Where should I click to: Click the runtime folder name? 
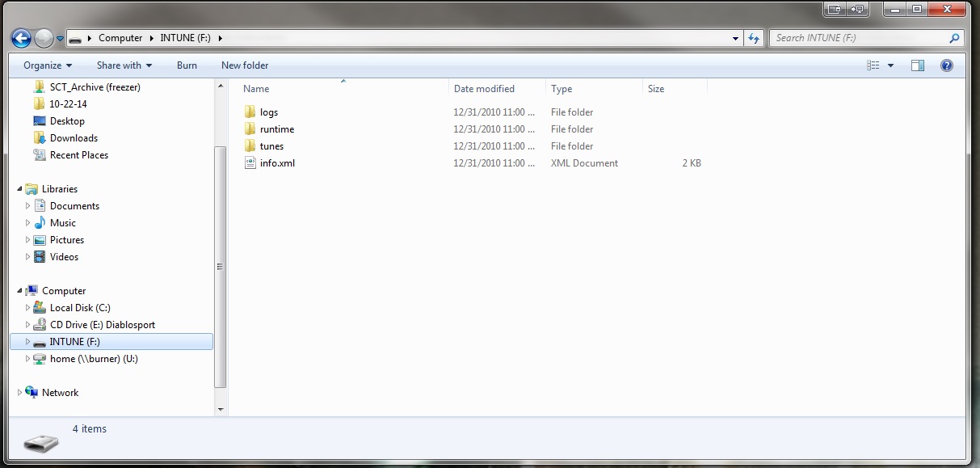click(x=277, y=129)
